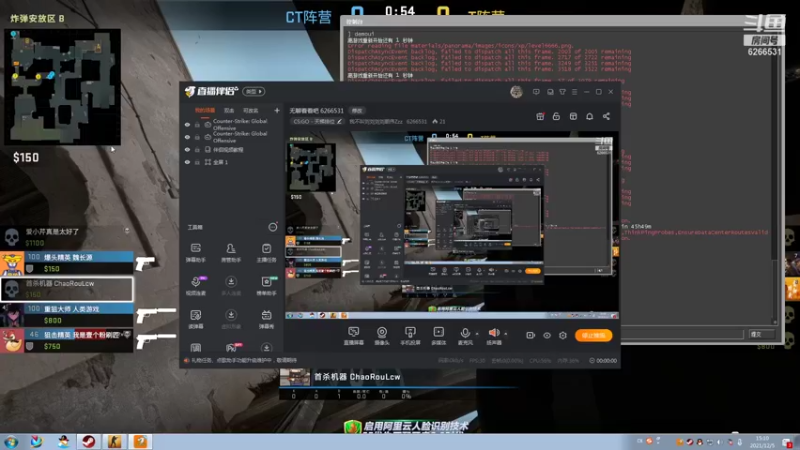Open the CSGO category selector
Image resolution: width=800 pixels, height=450 pixels.
click(317, 121)
